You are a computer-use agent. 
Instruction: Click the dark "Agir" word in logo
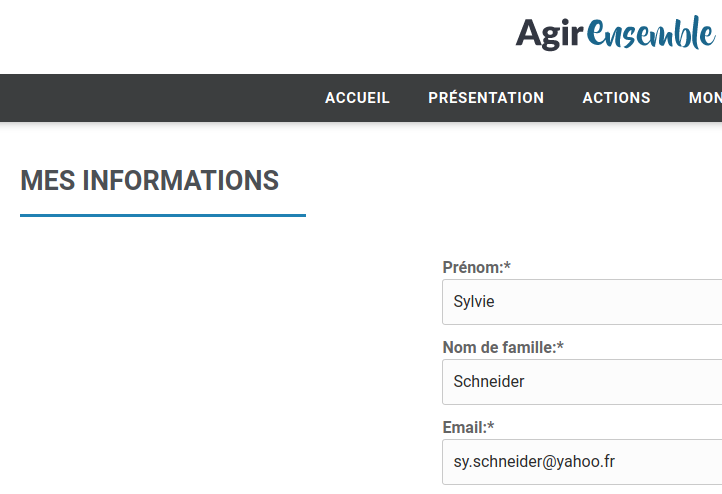point(548,35)
